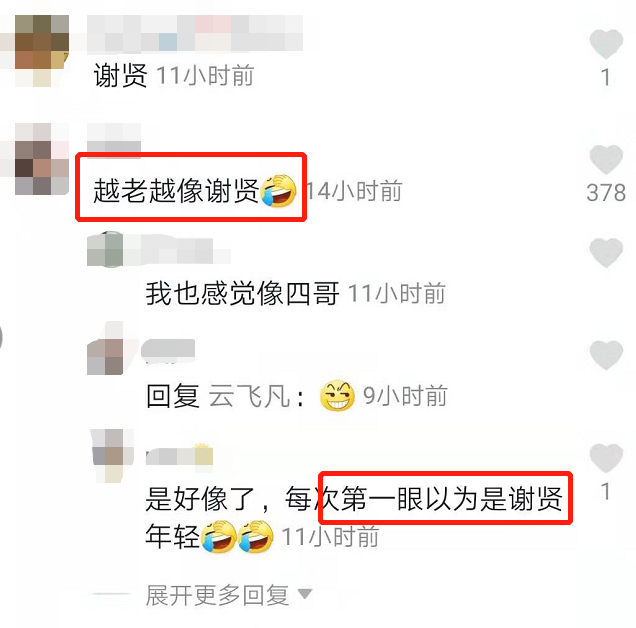The image size is (636, 628).
Task: Tap the reply text '我也感觉像四哥'
Action: pyautogui.click(x=243, y=293)
